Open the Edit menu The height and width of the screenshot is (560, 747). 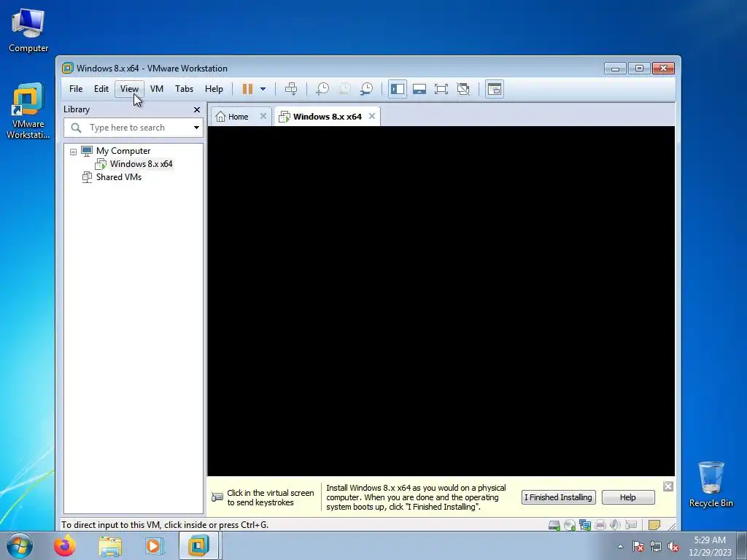(101, 89)
